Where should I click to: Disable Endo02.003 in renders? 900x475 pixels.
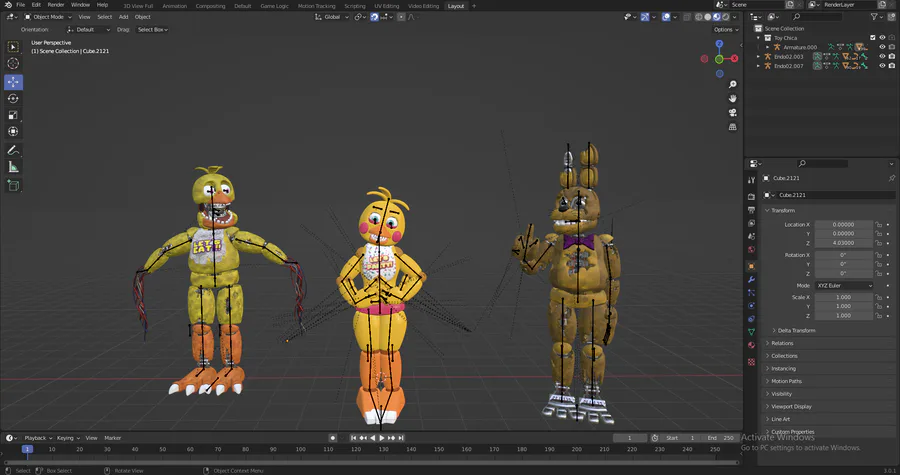[892, 56]
